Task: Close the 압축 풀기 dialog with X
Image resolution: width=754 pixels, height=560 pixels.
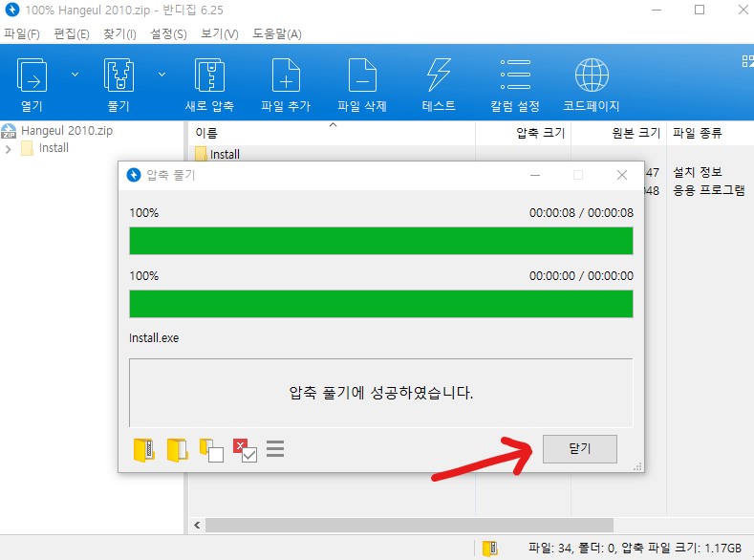Action: click(622, 175)
